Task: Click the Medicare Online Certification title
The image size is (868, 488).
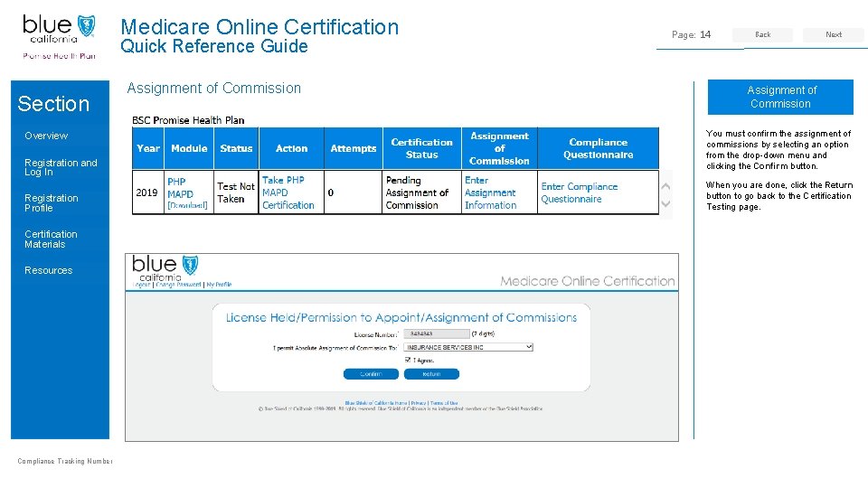Action: (x=259, y=26)
